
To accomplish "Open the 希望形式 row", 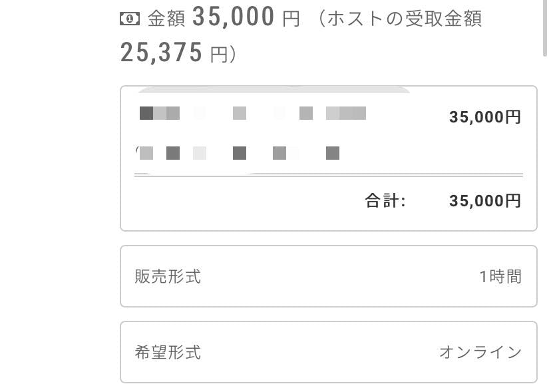I will pyautogui.click(x=329, y=352).
